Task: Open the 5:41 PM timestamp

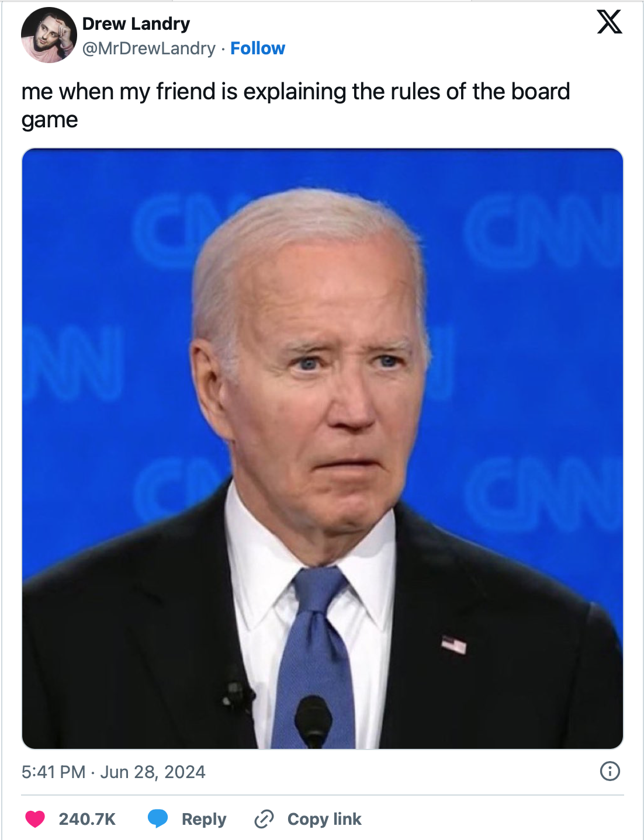Action: [54, 772]
